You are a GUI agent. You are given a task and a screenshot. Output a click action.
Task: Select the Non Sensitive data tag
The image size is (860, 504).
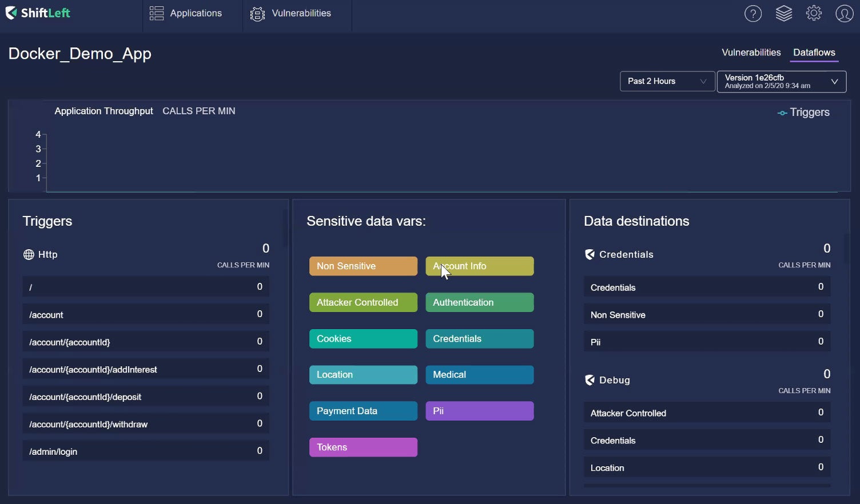coord(364,266)
